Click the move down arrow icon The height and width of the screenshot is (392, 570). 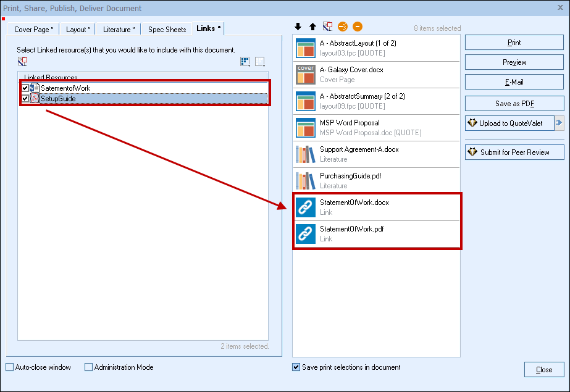click(298, 27)
